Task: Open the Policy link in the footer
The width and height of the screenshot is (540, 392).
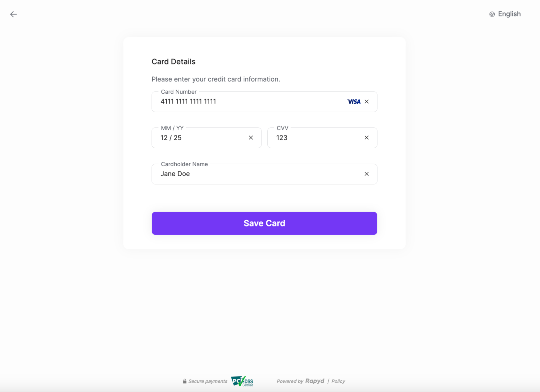Action: [x=338, y=381]
